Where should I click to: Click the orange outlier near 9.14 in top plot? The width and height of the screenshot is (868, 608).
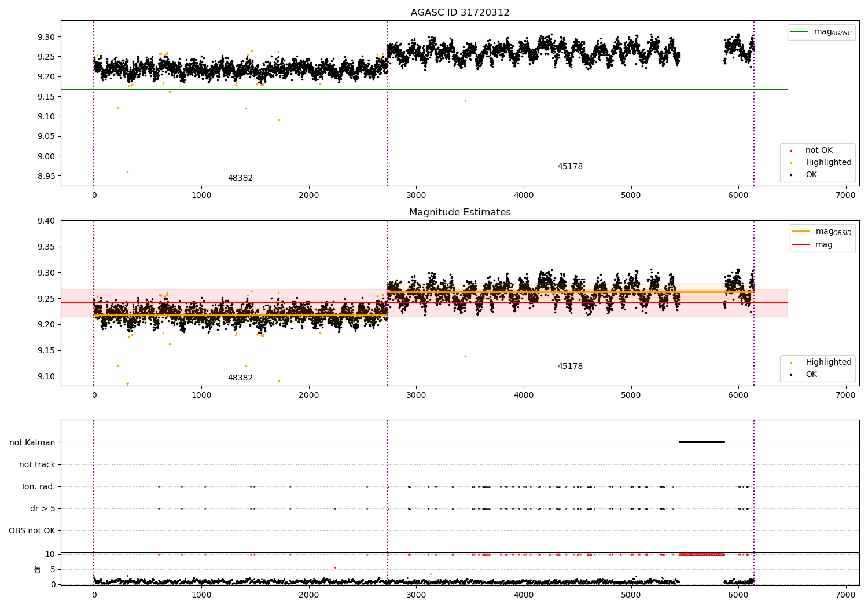tap(465, 101)
